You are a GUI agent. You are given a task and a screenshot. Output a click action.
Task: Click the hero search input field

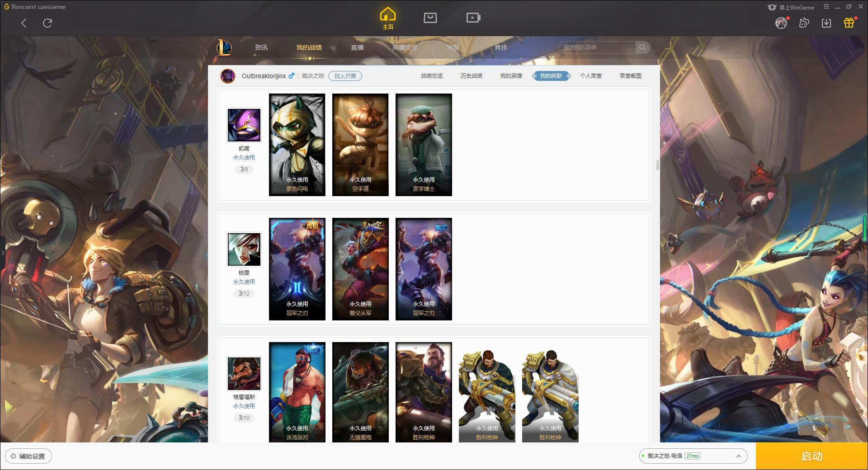click(597, 47)
